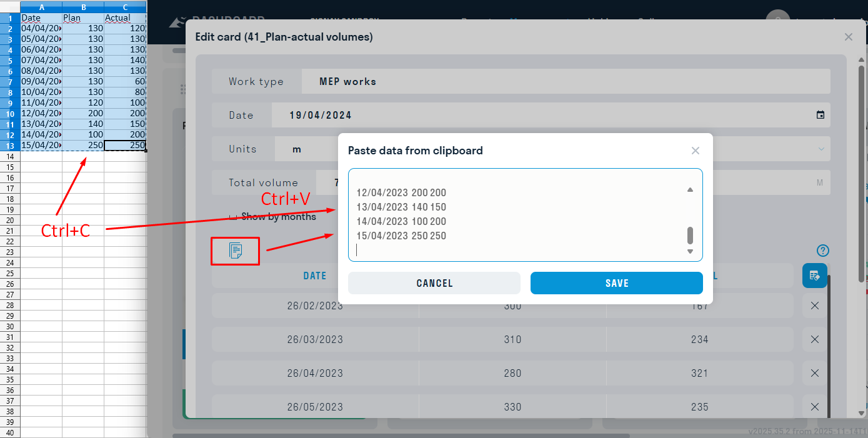Click the vertical scrollbar beside the data table
This screenshot has height=438, width=868.
pos(830,347)
